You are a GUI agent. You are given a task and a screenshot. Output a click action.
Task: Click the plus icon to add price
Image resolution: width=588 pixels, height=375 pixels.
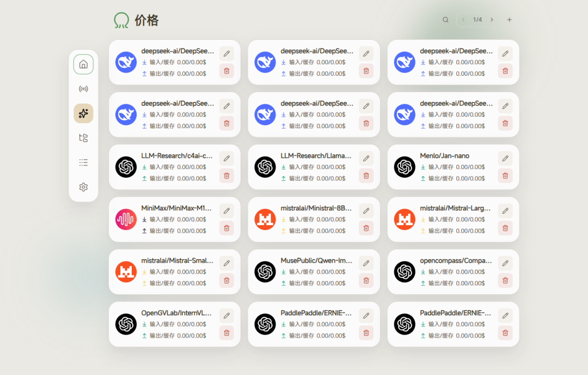(x=510, y=20)
